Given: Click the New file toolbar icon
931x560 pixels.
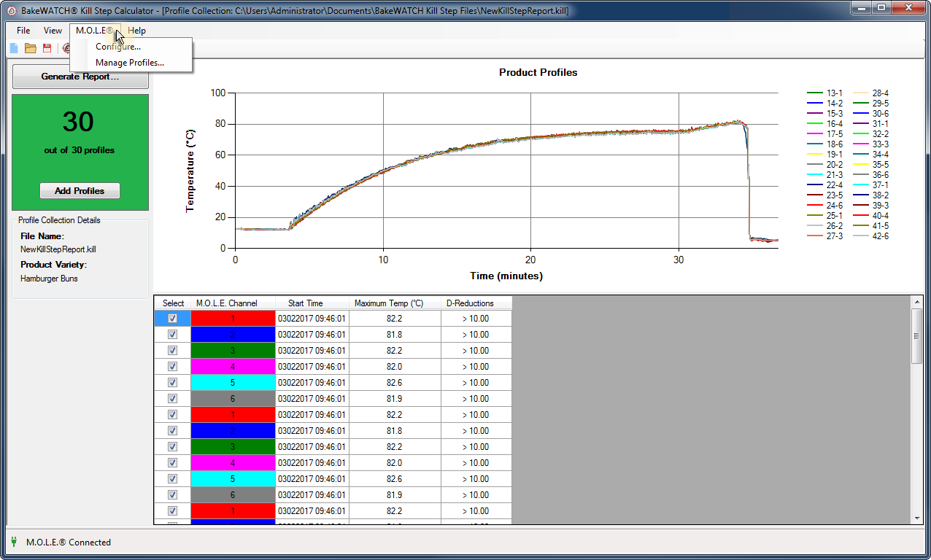Looking at the screenshot, I should (x=13, y=48).
